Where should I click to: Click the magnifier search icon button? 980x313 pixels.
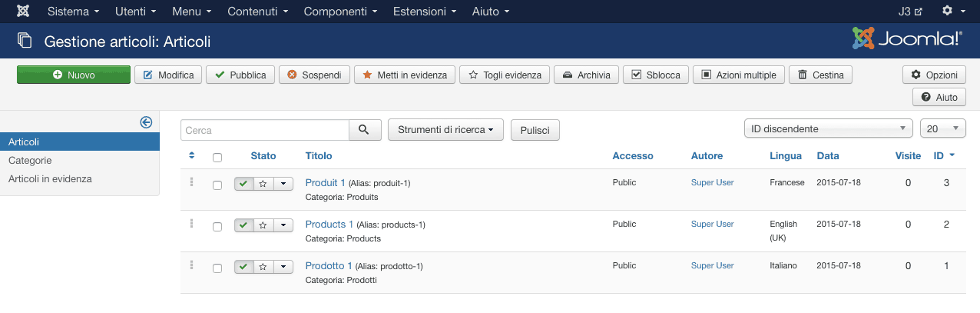[x=365, y=130]
